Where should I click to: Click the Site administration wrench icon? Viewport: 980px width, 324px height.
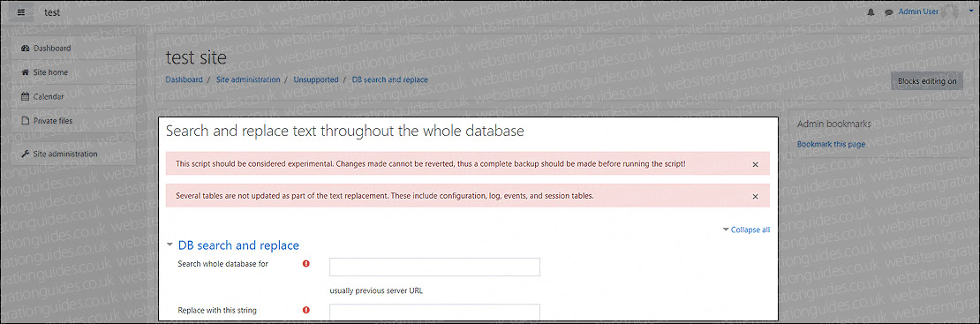[x=26, y=154]
